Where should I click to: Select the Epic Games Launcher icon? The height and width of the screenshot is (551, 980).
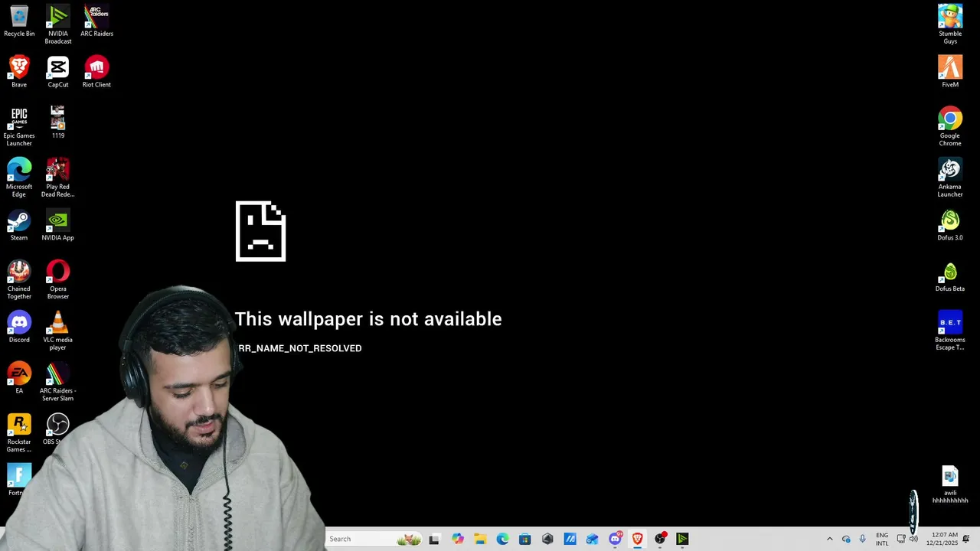(x=19, y=126)
